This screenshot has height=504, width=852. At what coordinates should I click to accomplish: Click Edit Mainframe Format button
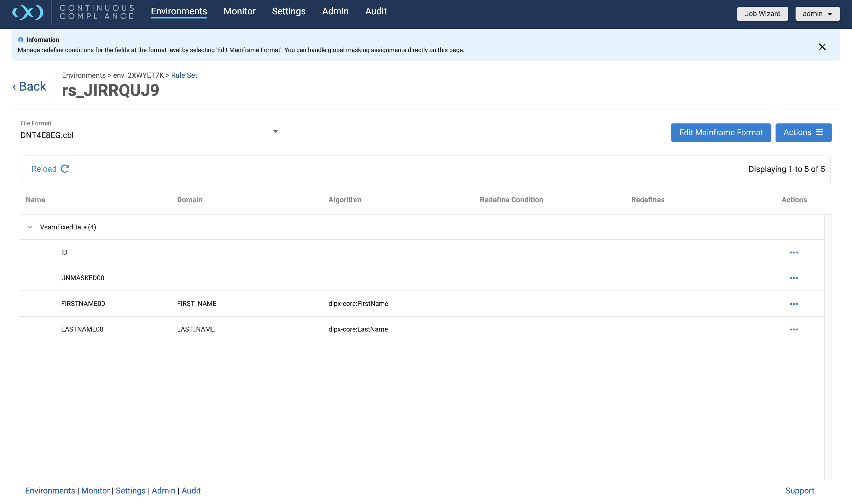coord(721,132)
